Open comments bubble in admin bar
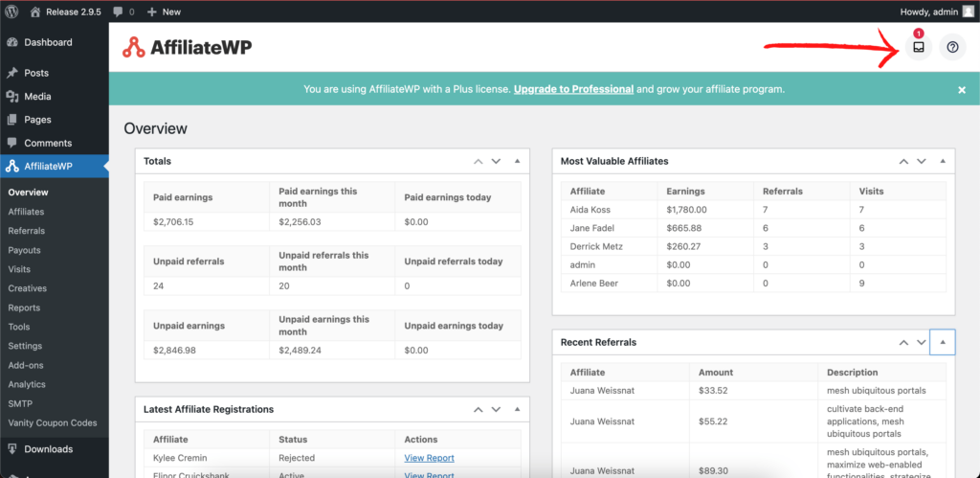 point(123,11)
